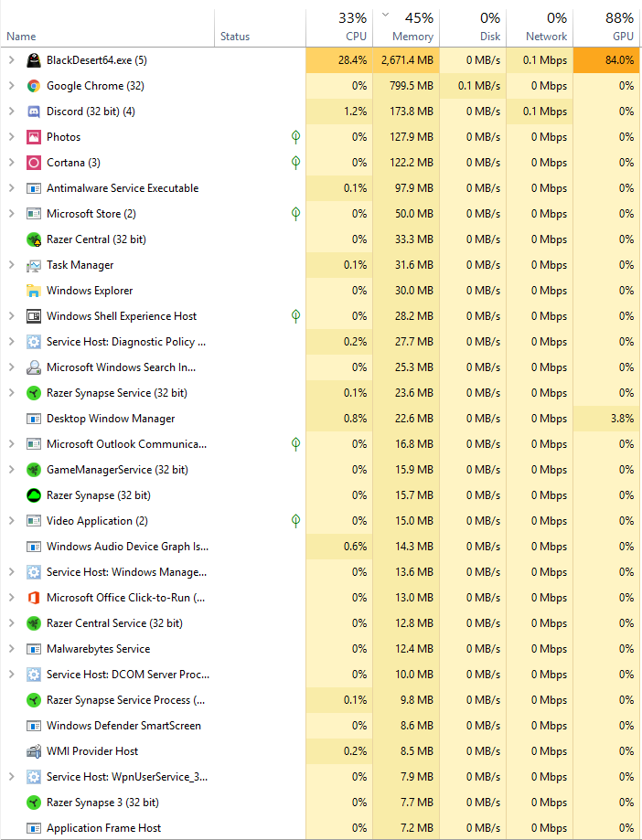Click the Video Application leaf status icon
Viewport: 642px width, 840px height.
tap(295, 521)
